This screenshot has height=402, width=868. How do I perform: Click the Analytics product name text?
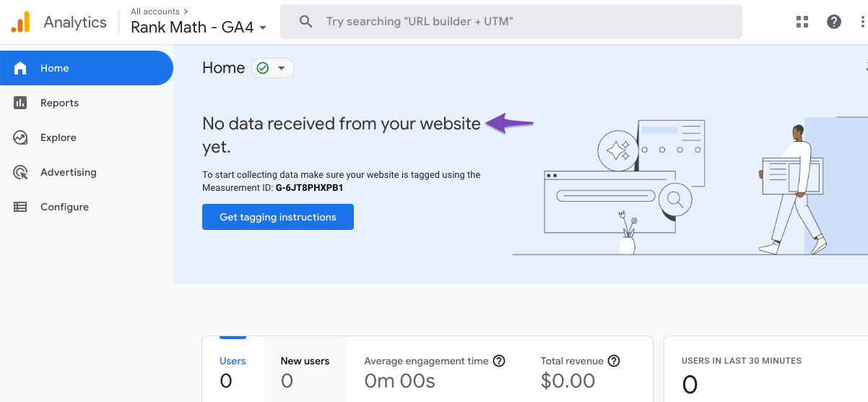75,22
